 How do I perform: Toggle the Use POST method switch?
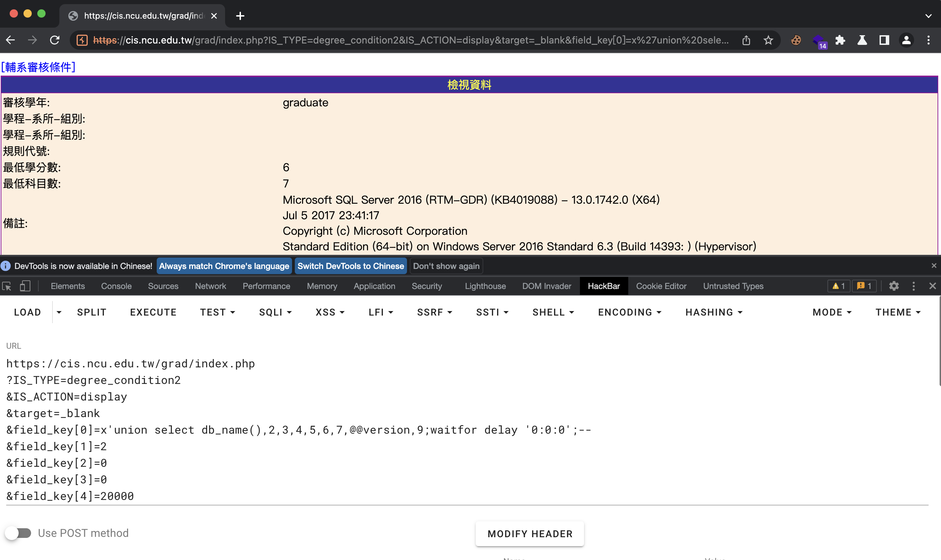[x=19, y=533]
